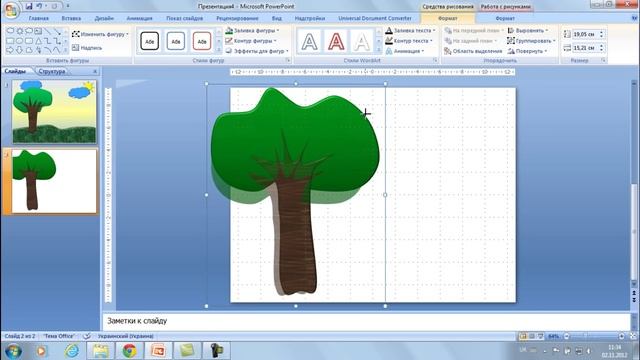Open Windows Explorer folder on taskbar
Screen dimensions: 640x360
(x=100, y=351)
